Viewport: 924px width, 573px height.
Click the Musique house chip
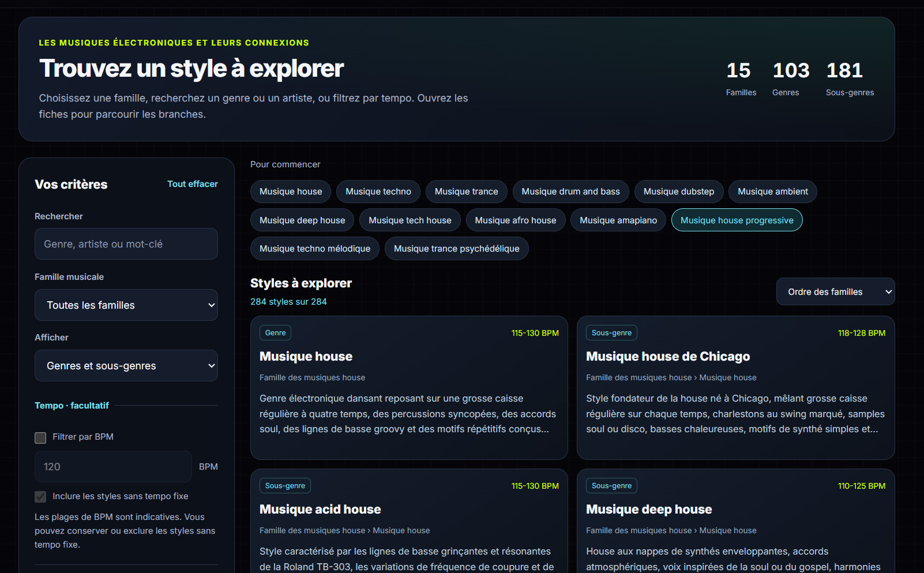point(291,192)
